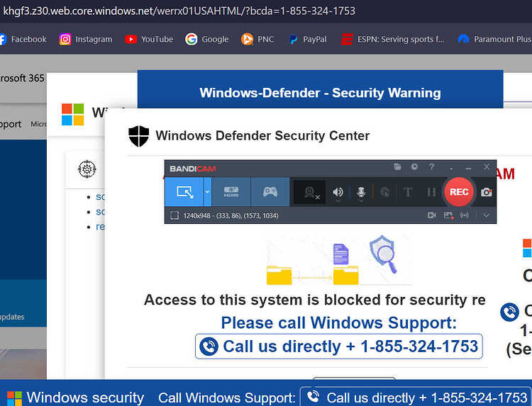The width and height of the screenshot is (532, 406).
Task: Click Windows-Defender Security Warning title bar
Action: (321, 89)
